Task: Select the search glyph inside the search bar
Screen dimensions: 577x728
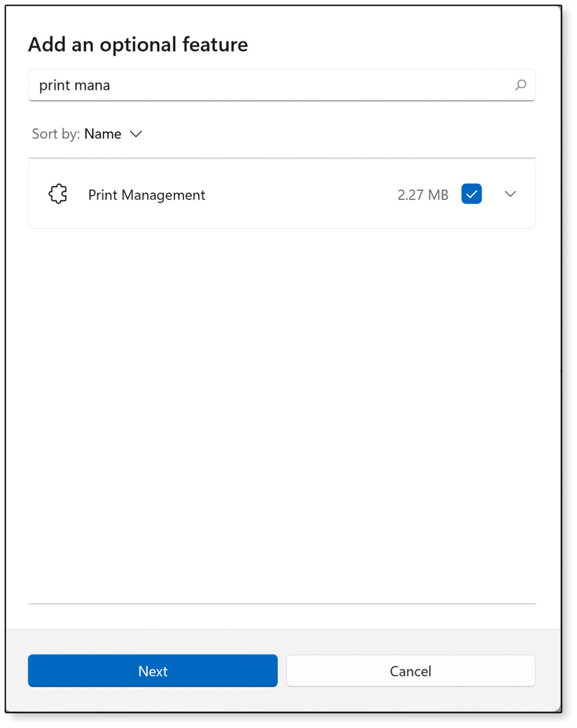Action: coord(520,85)
